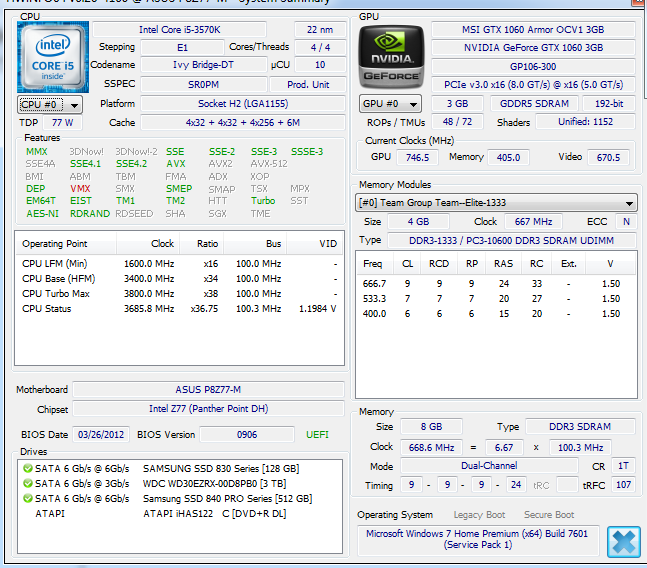Viewport: 647px width, 568px height.
Task: Click the cache 4x32 + 4x32 + 4x256 + 6M field
Action: pyautogui.click(x=243, y=123)
